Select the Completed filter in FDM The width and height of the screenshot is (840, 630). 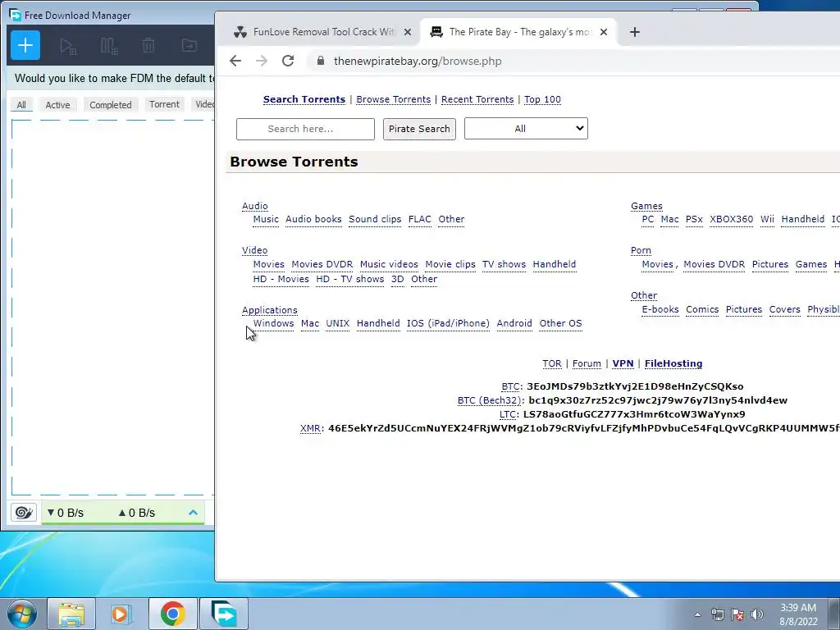click(x=111, y=104)
